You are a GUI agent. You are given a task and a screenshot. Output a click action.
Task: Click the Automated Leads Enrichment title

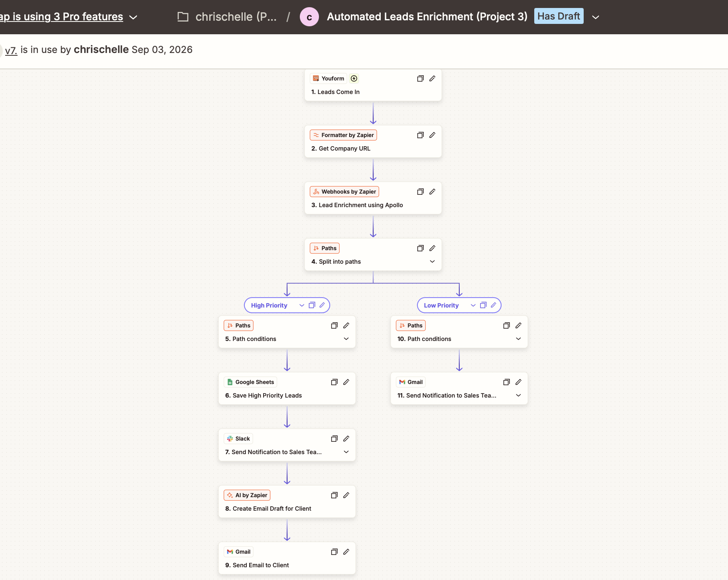(427, 17)
